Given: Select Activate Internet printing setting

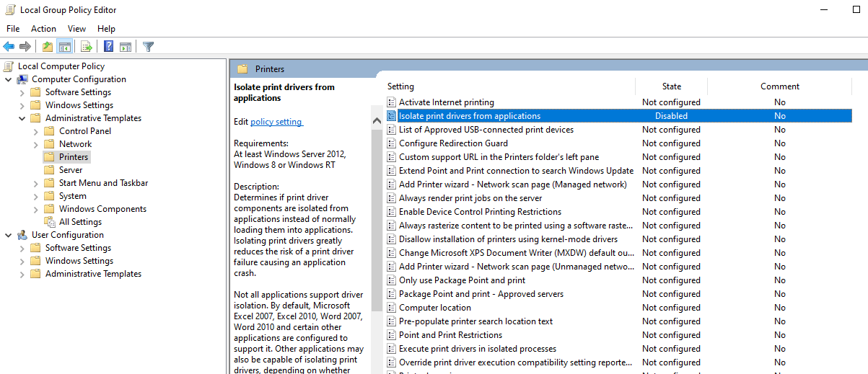Looking at the screenshot, I should pyautogui.click(x=447, y=102).
